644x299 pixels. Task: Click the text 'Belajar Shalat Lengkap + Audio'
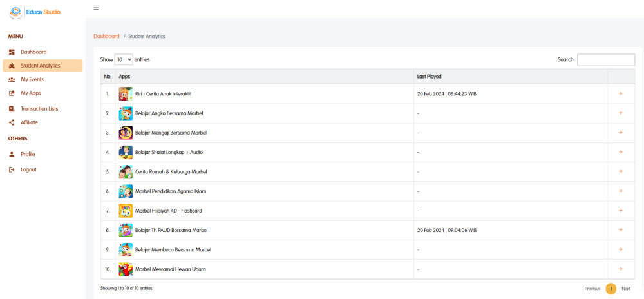[169, 152]
